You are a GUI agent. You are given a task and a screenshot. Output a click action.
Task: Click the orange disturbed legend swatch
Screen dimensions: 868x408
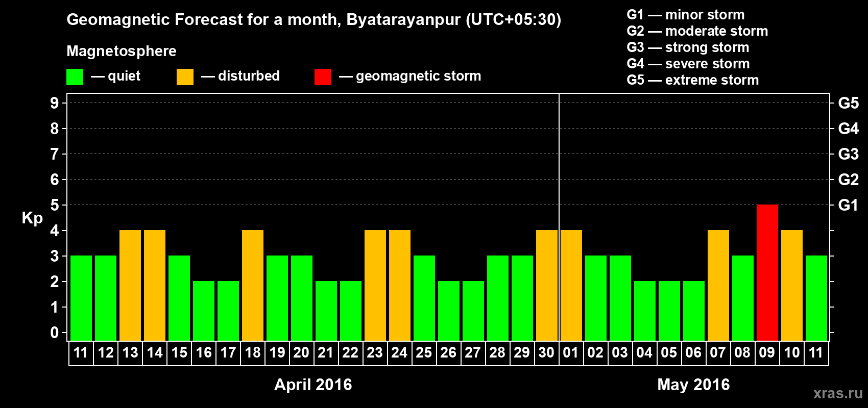tap(185, 77)
